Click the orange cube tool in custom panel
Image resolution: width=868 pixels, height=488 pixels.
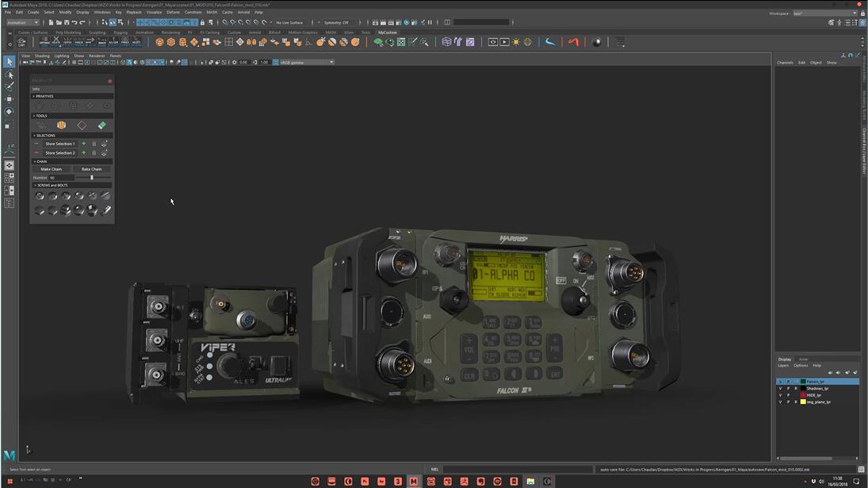coord(61,125)
